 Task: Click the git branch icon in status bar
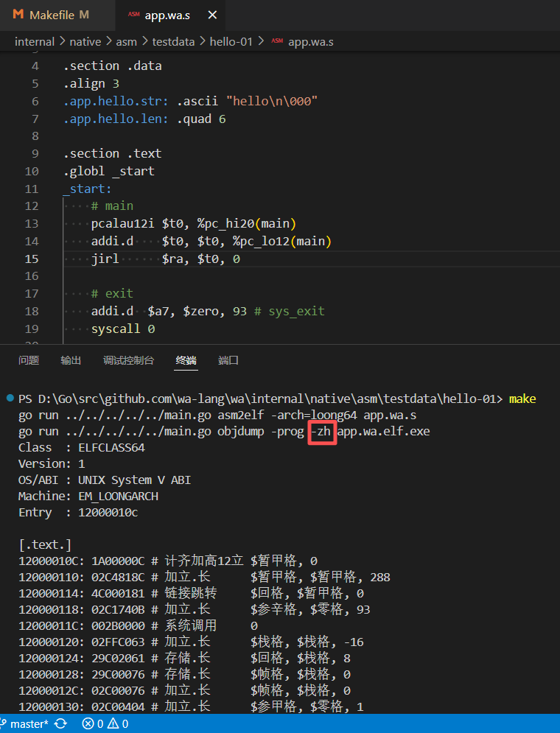4,724
